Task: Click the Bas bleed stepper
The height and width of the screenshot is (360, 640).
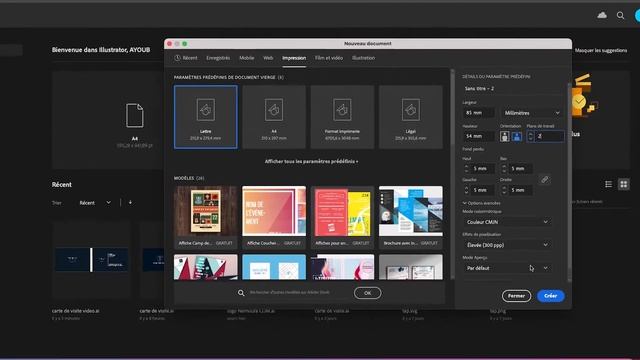Action: point(504,169)
